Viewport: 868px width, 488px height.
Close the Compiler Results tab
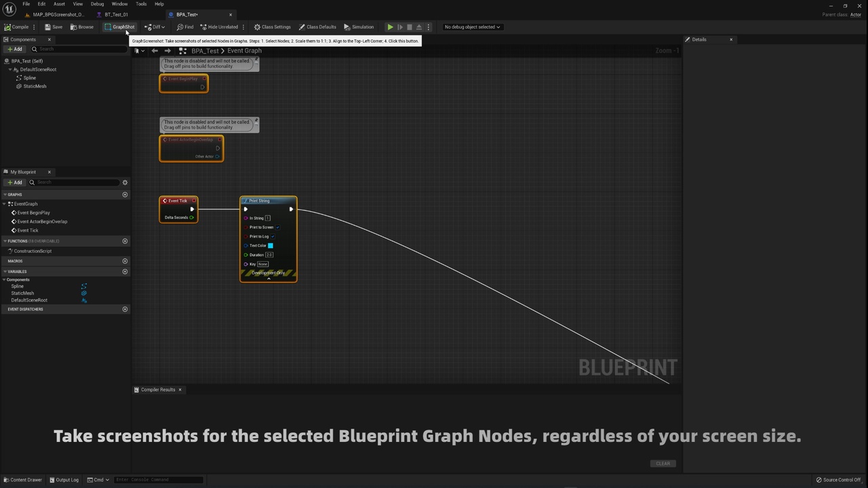(x=180, y=390)
